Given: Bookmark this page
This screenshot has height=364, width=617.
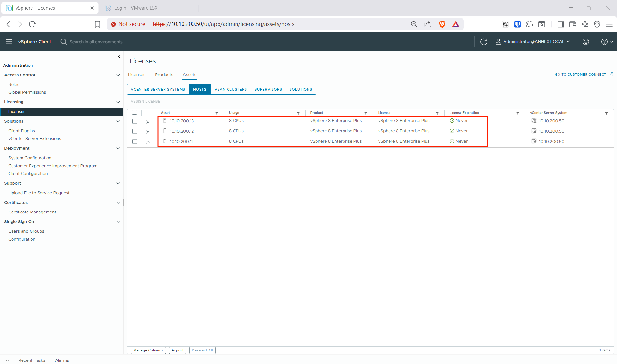Looking at the screenshot, I should tap(97, 24).
